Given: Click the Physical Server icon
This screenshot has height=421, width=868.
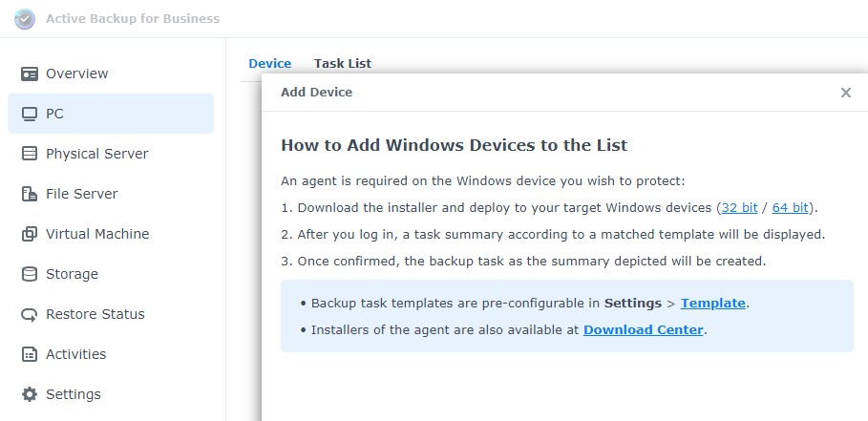Looking at the screenshot, I should point(30,154).
